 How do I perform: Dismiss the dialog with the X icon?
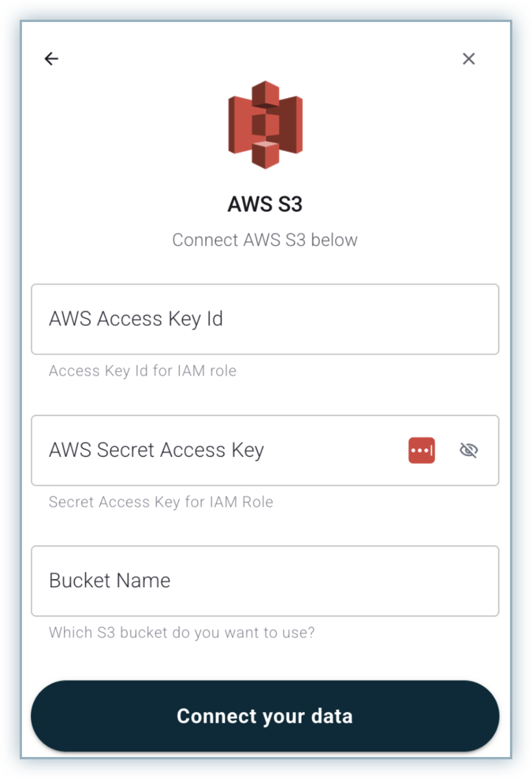pyautogui.click(x=468, y=59)
